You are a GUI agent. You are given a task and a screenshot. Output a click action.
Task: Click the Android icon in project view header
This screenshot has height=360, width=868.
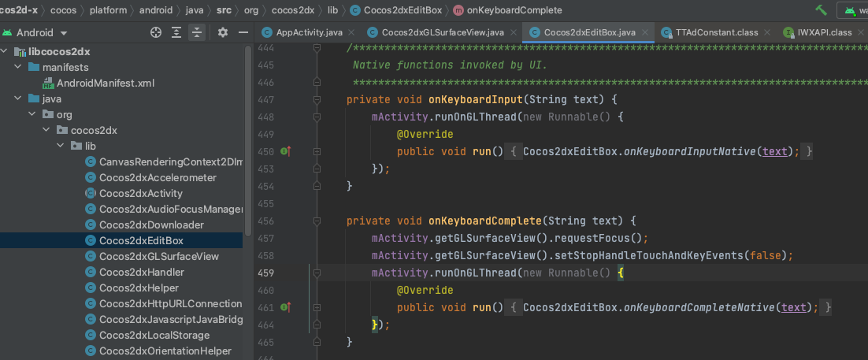pyautogui.click(x=8, y=32)
